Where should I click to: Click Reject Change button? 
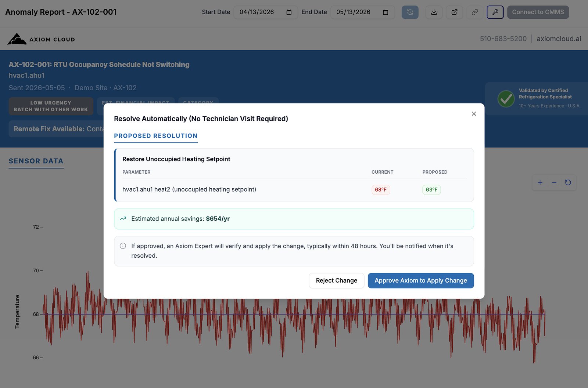coord(337,280)
